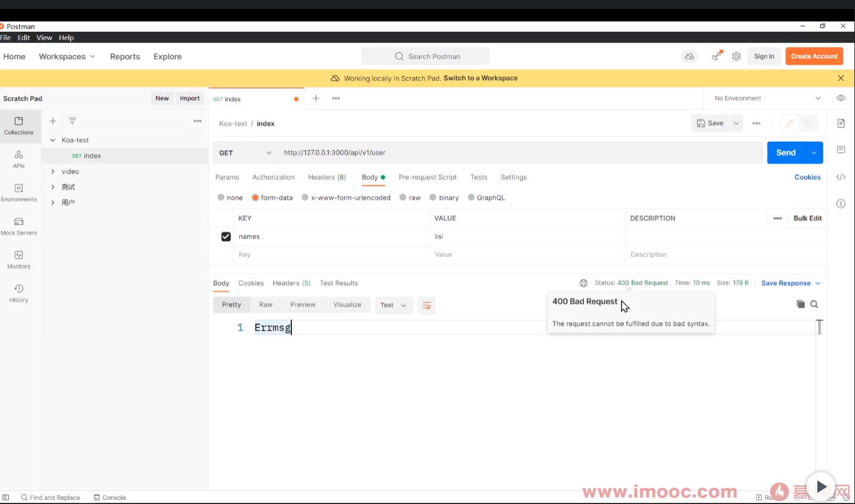Screen dimensions: 855x504
Task: Open the Text response format dropdown
Action: coord(394,306)
